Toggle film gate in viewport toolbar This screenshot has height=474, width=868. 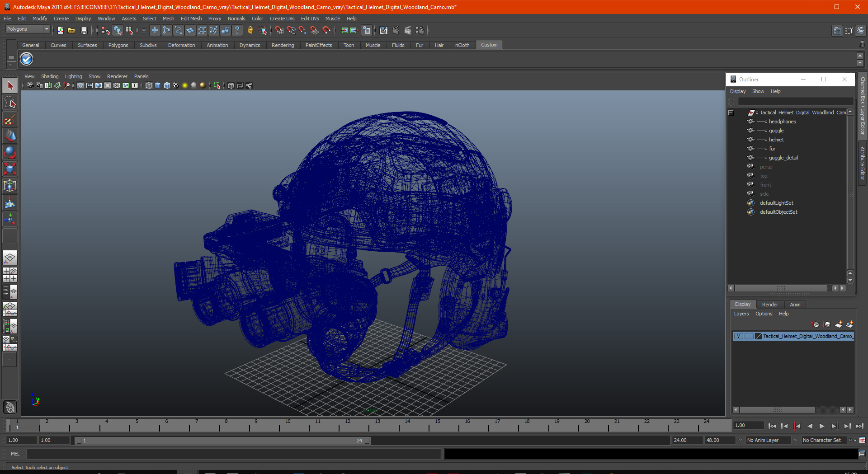[90, 85]
